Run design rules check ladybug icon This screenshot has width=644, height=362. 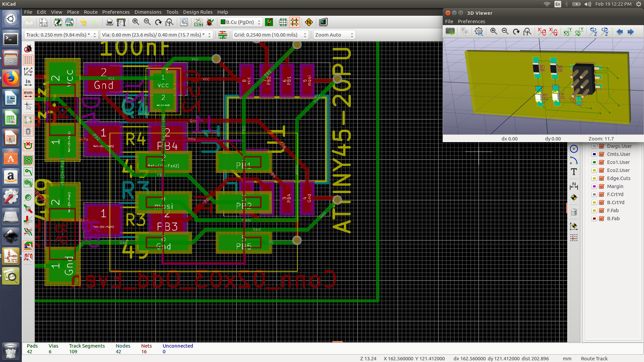coord(210,22)
